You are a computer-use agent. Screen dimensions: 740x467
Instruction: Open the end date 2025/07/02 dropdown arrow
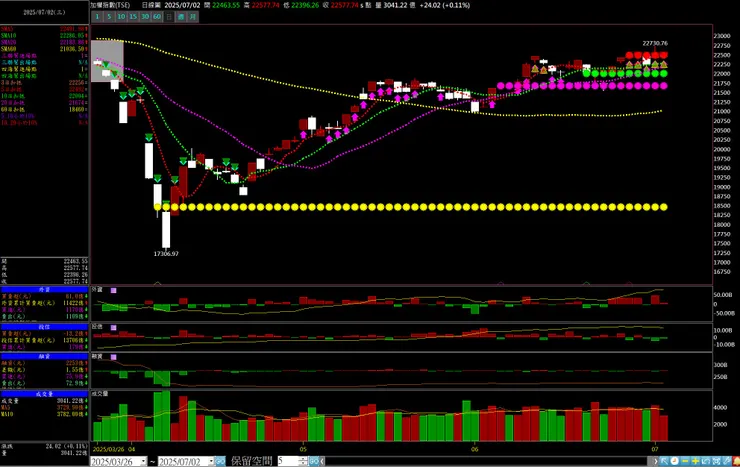211,461
